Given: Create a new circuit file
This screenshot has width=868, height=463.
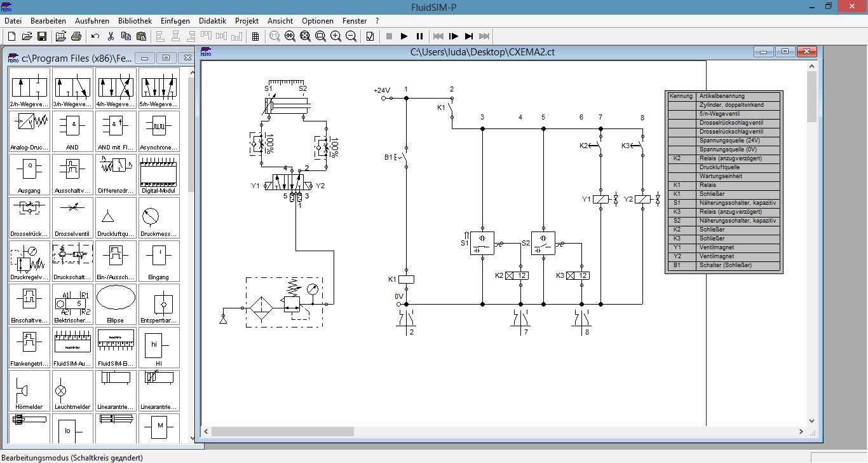Looking at the screenshot, I should coord(11,36).
